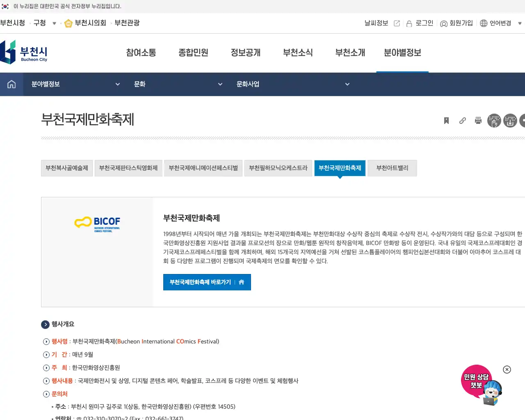Click the globe icon for 언어변경
This screenshot has height=420, width=525.
484,23
